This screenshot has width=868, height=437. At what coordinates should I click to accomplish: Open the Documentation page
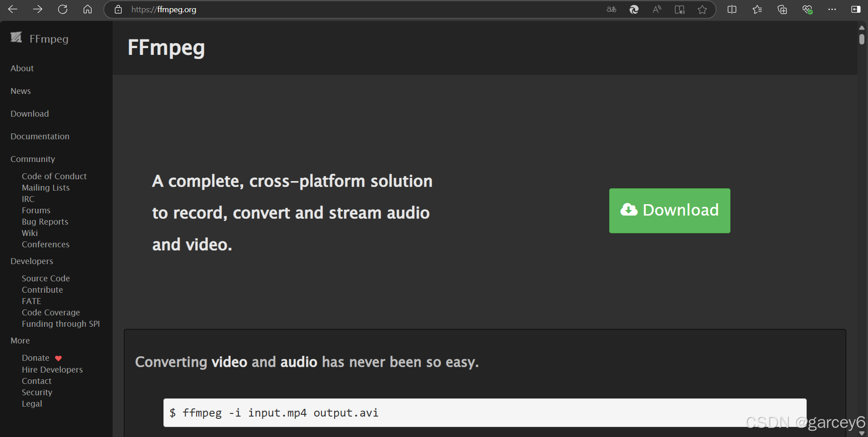[40, 136]
